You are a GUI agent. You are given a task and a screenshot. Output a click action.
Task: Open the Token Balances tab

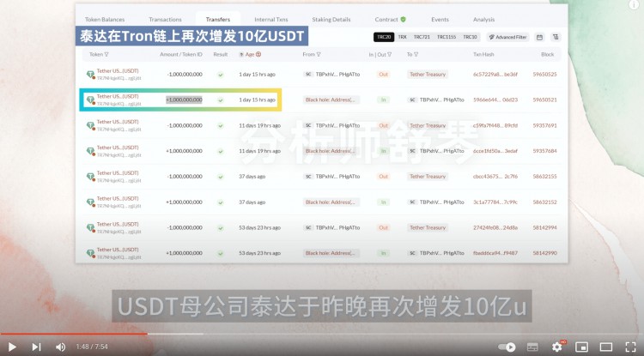point(105,19)
